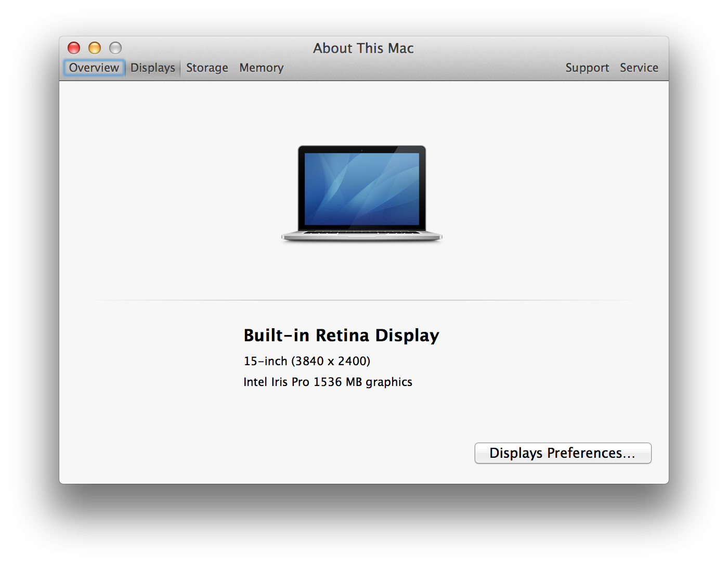Viewport: 728px width, 566px height.
Task: Click the 15-inch (3840 x 2400) text
Action: pos(307,361)
